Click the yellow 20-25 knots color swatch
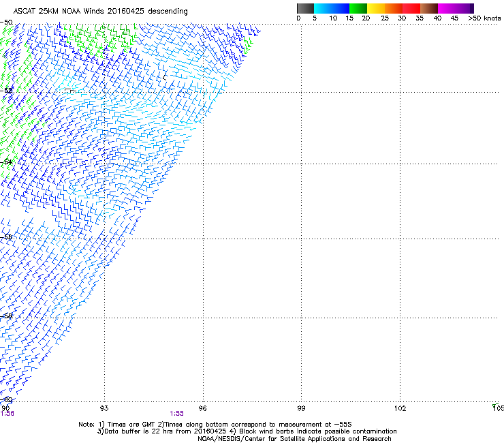 tap(376, 8)
